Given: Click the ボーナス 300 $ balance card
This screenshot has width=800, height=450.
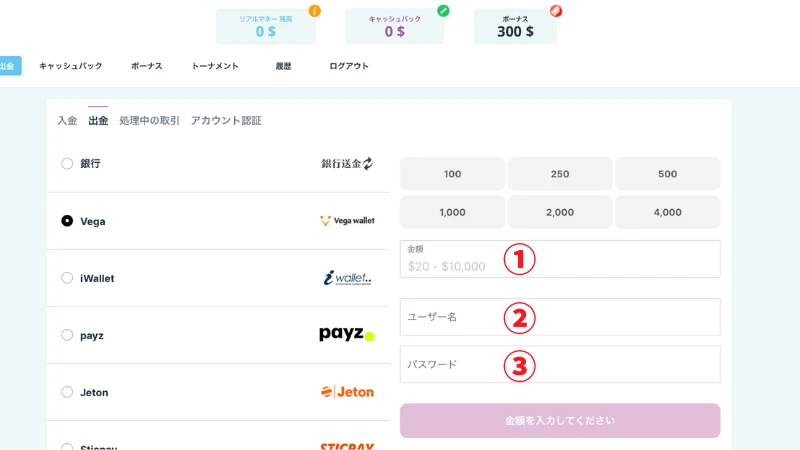Looking at the screenshot, I should click(x=515, y=26).
